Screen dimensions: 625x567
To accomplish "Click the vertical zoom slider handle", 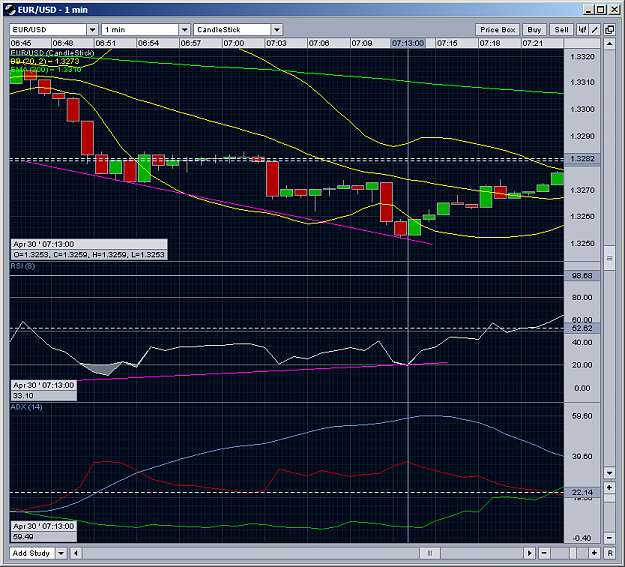I will [609, 498].
